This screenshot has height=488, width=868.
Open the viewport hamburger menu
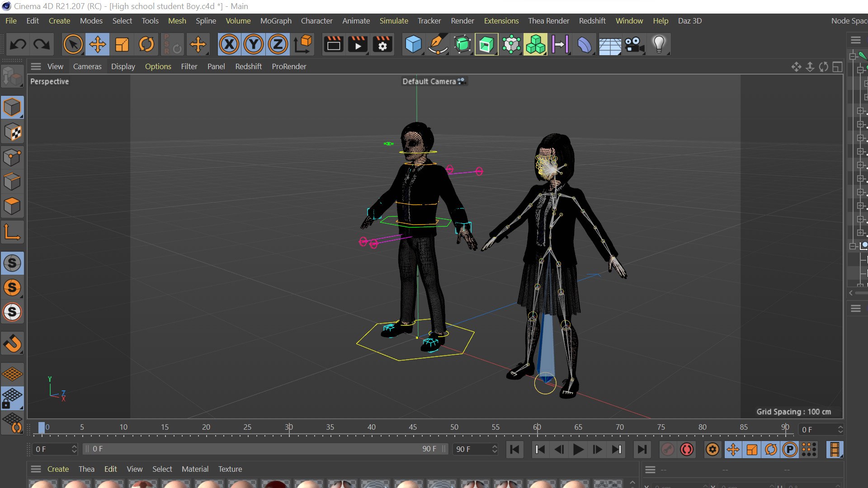click(x=36, y=66)
